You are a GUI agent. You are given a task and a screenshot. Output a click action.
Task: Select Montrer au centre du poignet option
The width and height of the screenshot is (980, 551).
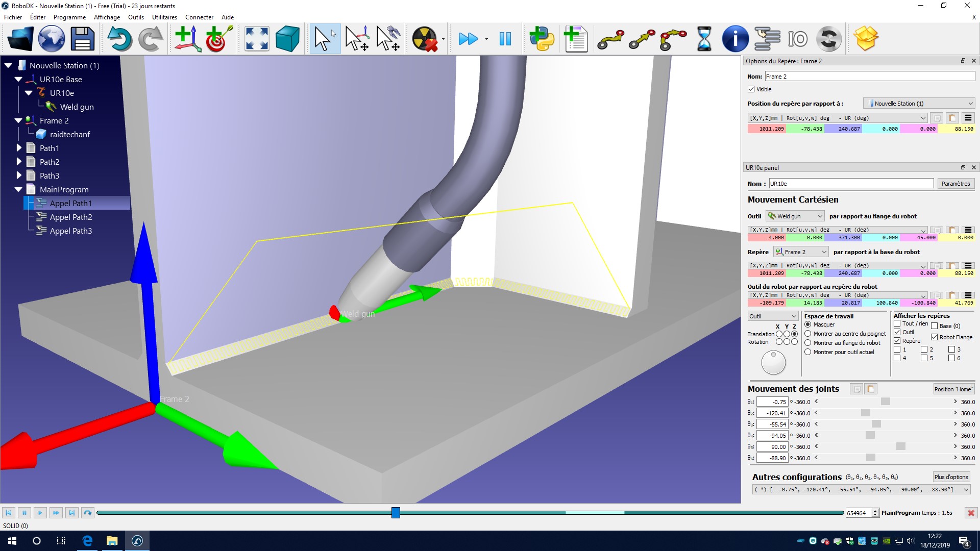(x=808, y=334)
